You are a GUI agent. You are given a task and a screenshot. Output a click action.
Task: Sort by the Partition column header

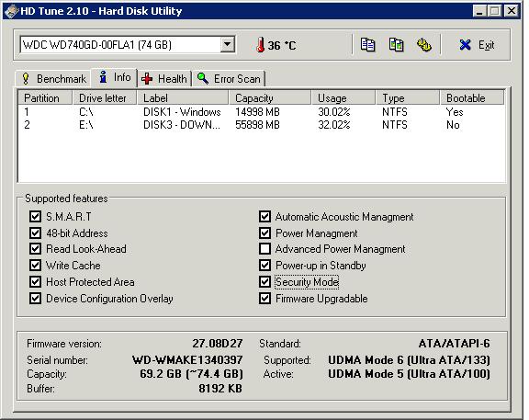pos(45,98)
